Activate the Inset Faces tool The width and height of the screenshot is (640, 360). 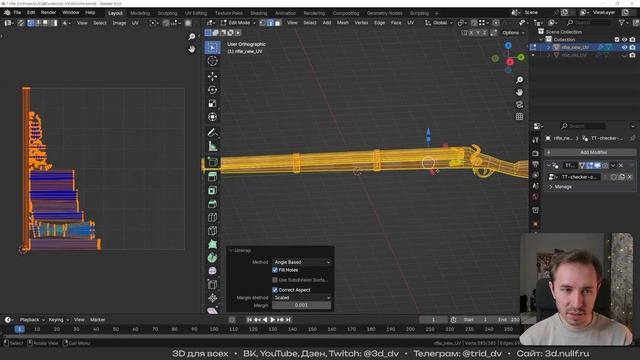point(212,190)
